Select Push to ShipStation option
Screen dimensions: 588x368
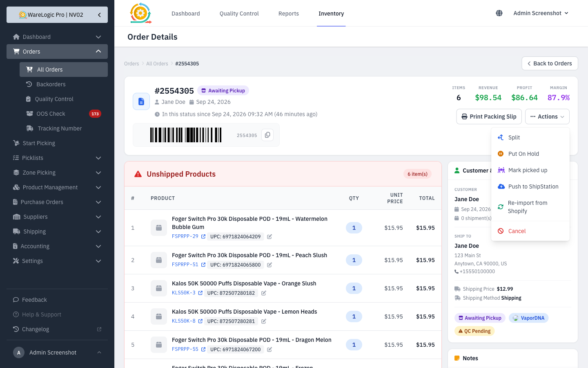click(x=530, y=186)
